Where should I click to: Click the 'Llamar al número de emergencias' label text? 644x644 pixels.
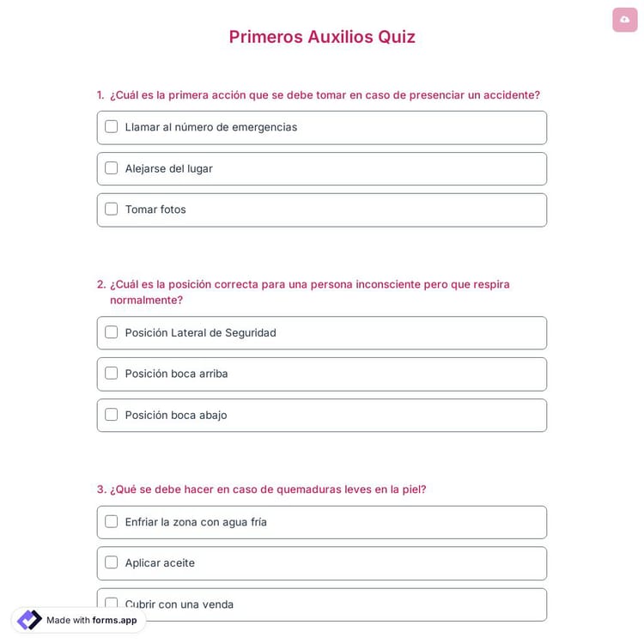[211, 127]
